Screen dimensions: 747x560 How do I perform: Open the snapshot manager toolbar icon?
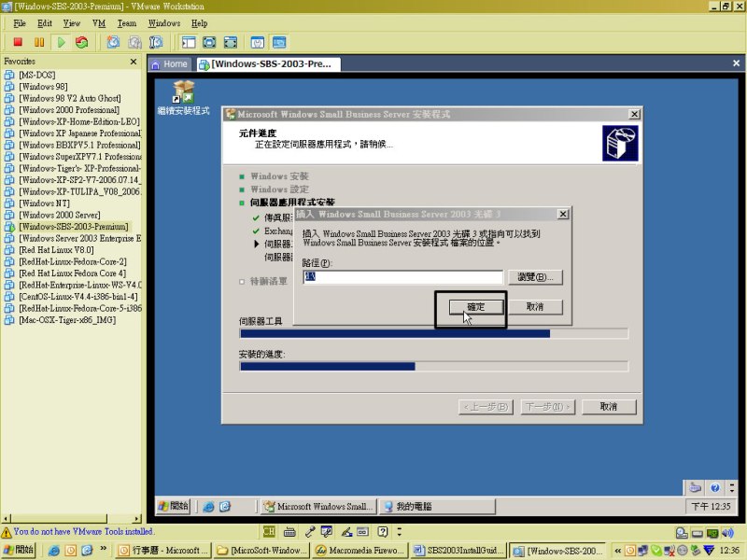[x=156, y=42]
